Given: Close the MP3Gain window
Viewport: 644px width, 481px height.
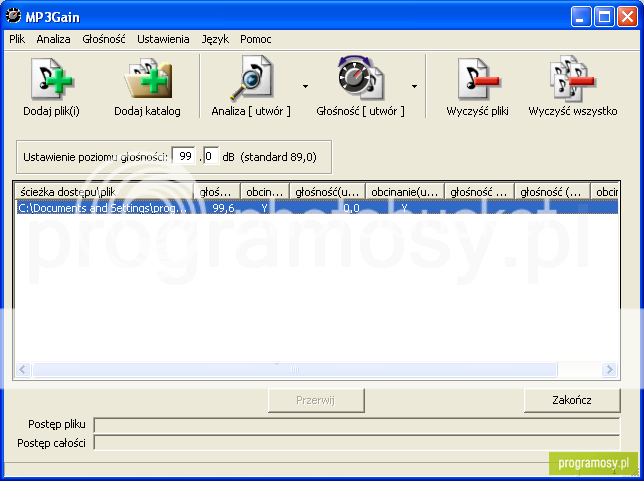Looking at the screenshot, I should 627,17.
